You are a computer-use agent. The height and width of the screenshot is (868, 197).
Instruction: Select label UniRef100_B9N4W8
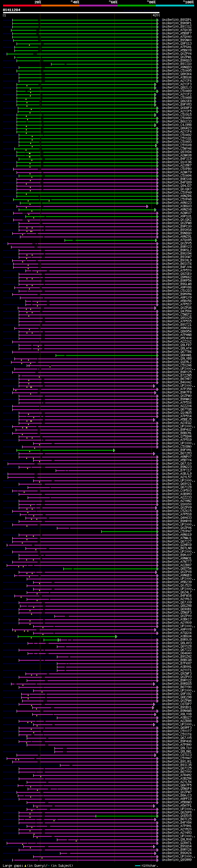pos(176,711)
